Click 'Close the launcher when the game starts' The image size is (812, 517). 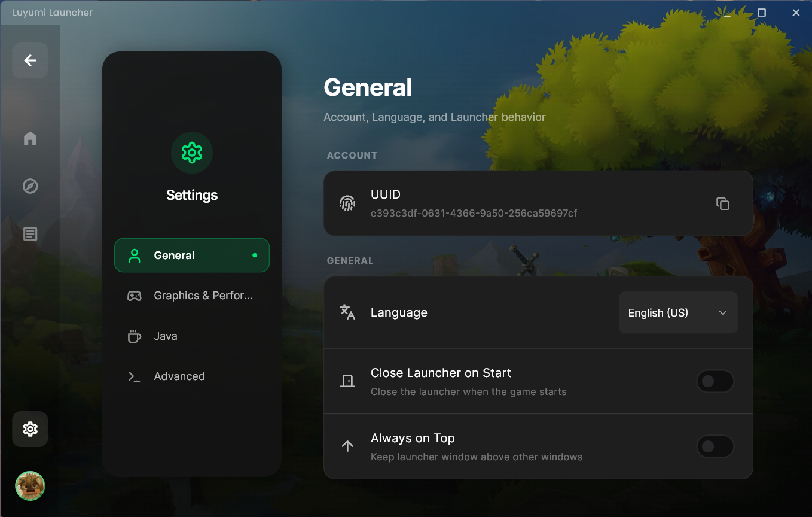(x=468, y=392)
